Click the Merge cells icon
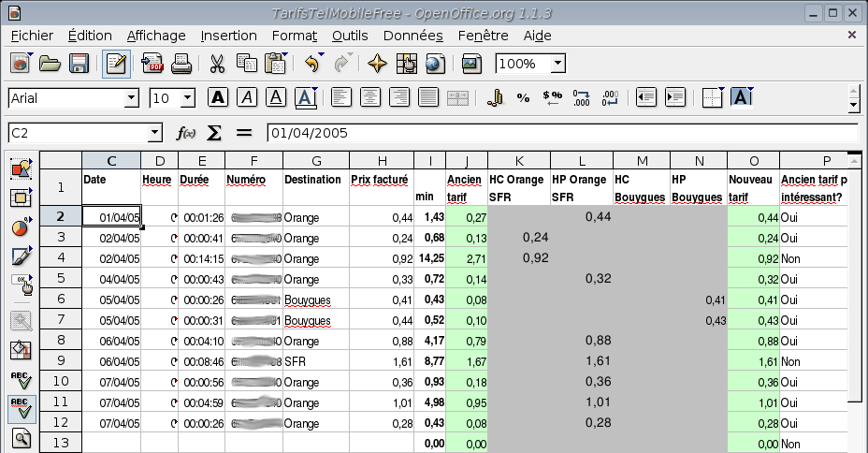Image resolution: width=868 pixels, height=453 pixels. pos(457,98)
